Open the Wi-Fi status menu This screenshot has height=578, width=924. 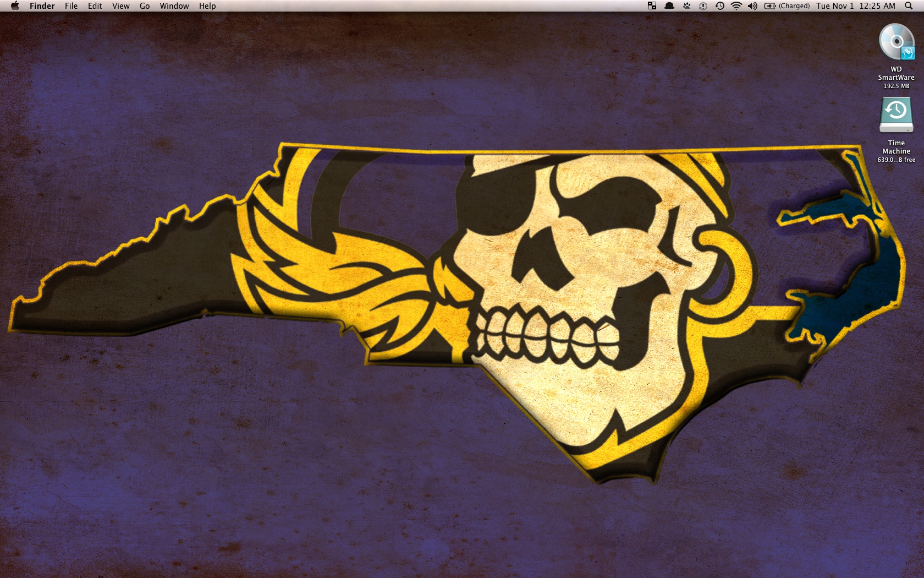[736, 6]
